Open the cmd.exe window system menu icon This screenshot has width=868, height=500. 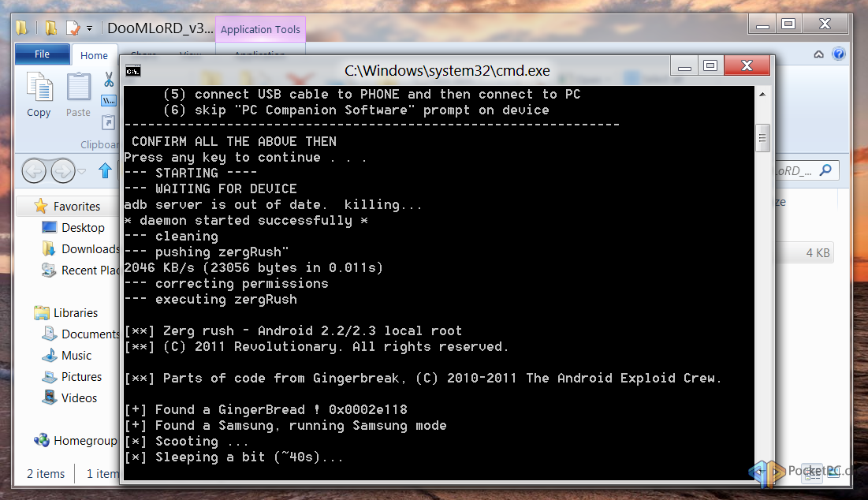(133, 70)
